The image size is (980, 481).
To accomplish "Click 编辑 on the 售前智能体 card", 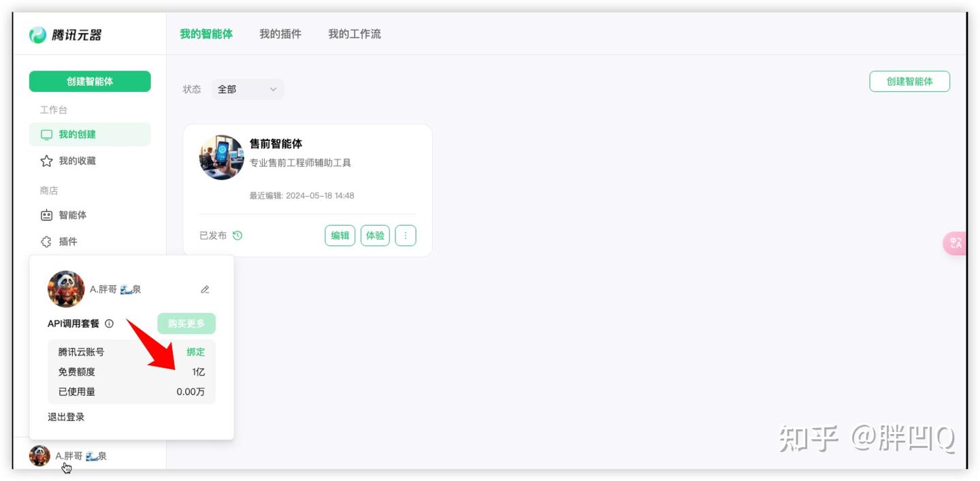I will 340,235.
